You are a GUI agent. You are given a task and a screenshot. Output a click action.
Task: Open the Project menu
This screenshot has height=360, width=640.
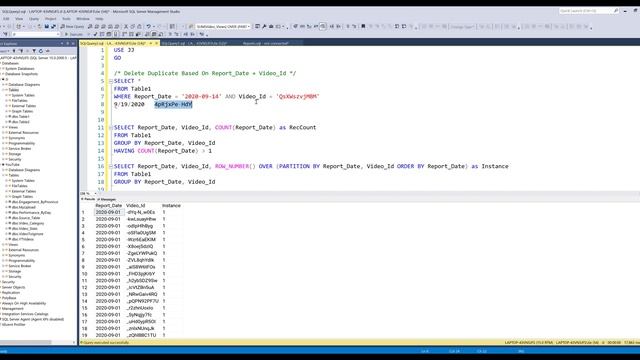(51, 19)
